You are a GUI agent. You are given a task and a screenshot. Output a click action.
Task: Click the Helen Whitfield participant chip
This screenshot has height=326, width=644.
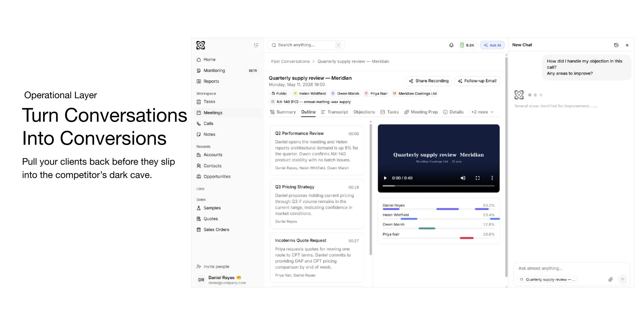click(x=310, y=94)
